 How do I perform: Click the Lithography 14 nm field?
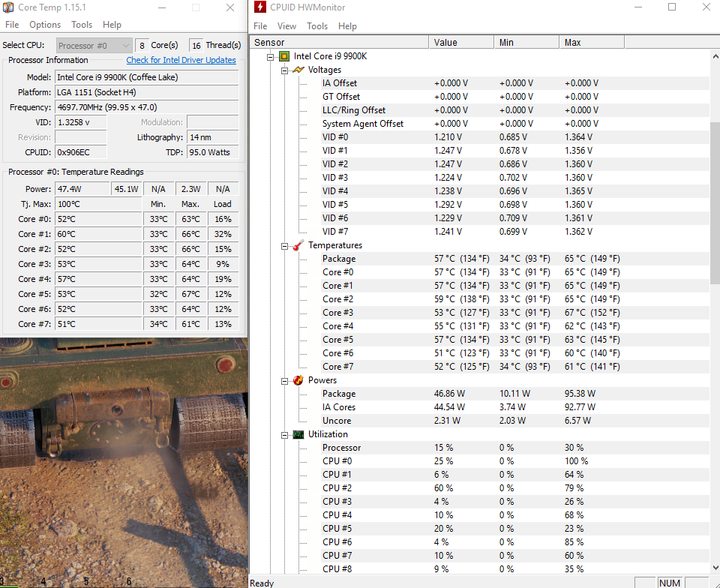coord(213,137)
